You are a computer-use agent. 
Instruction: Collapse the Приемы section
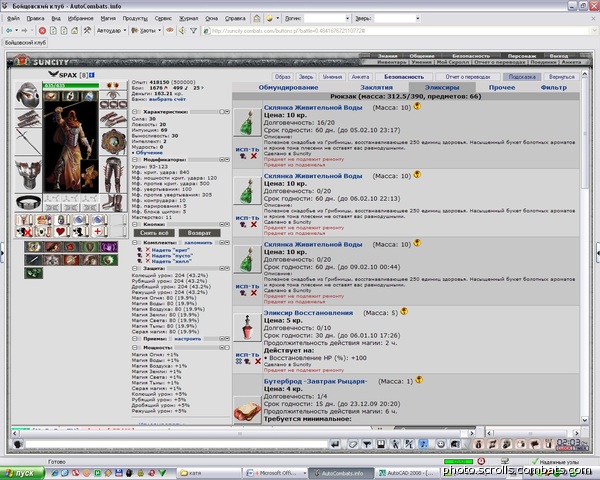pos(135,339)
